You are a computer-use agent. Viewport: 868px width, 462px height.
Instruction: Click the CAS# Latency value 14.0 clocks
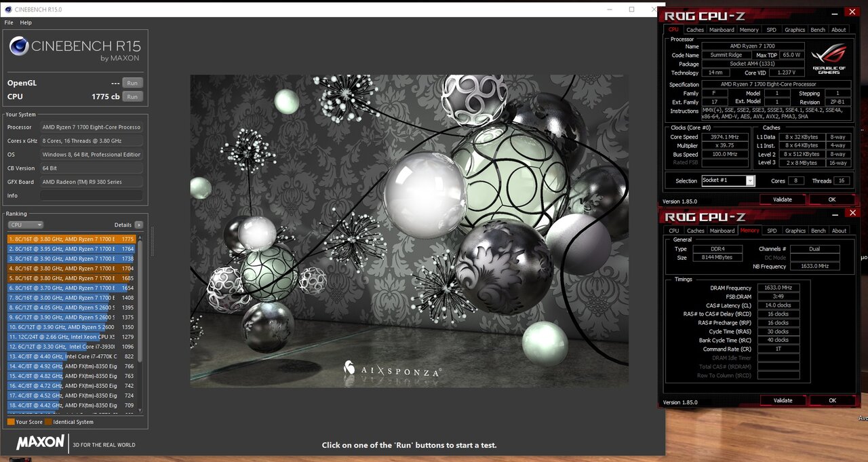click(778, 305)
